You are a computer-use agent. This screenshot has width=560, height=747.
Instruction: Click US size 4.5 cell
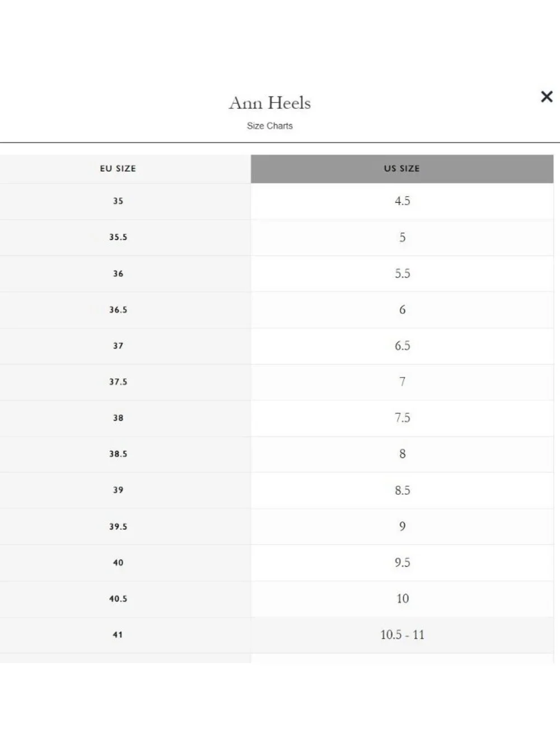[402, 201]
